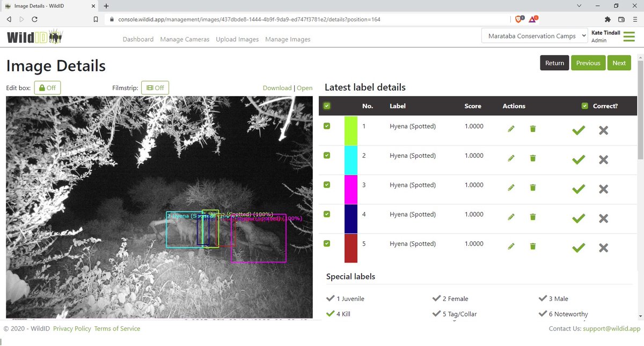Click the lime green swatch for label 1

click(x=350, y=130)
